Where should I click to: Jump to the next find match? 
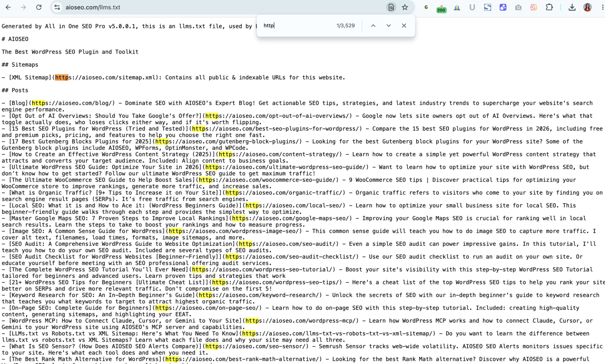[x=389, y=26]
